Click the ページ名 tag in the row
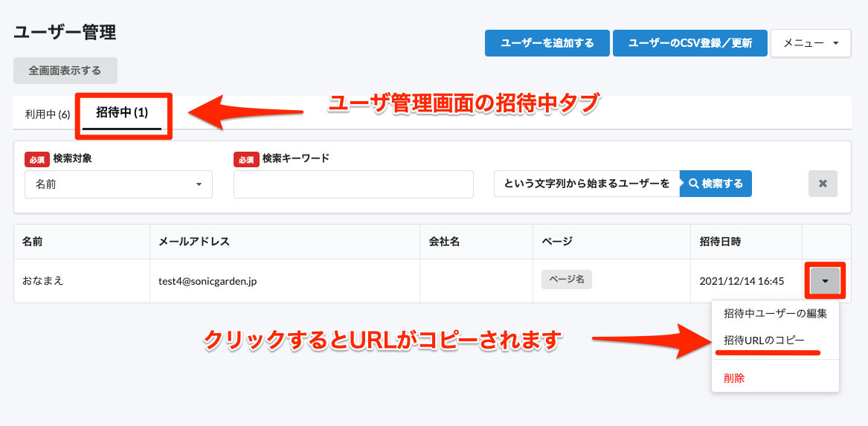 pos(566,280)
